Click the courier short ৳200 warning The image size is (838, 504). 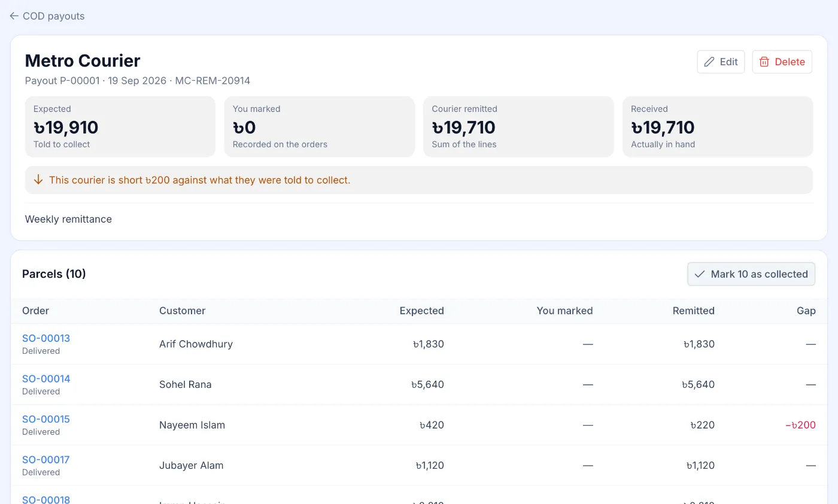[x=419, y=180]
